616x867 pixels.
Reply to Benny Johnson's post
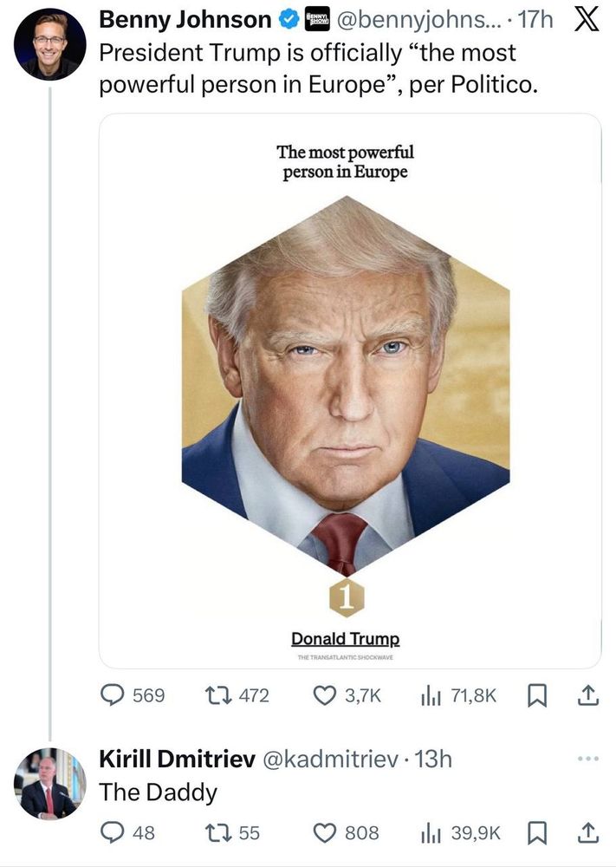pos(114,694)
